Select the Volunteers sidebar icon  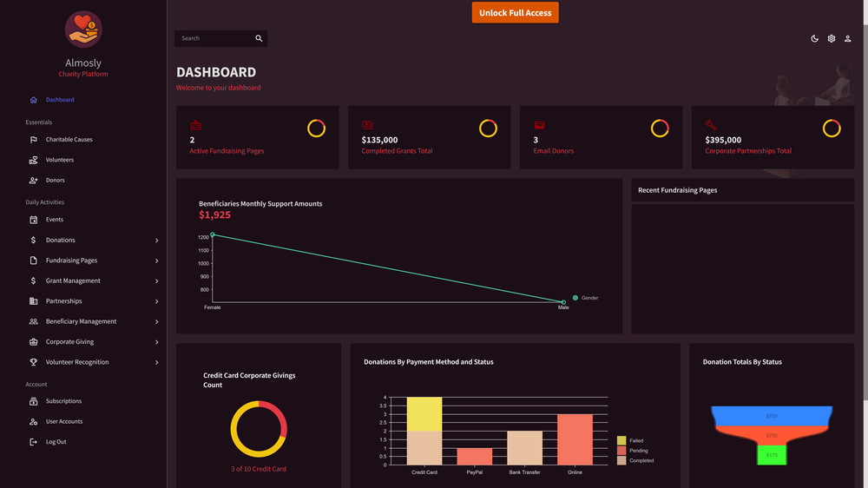tap(33, 160)
